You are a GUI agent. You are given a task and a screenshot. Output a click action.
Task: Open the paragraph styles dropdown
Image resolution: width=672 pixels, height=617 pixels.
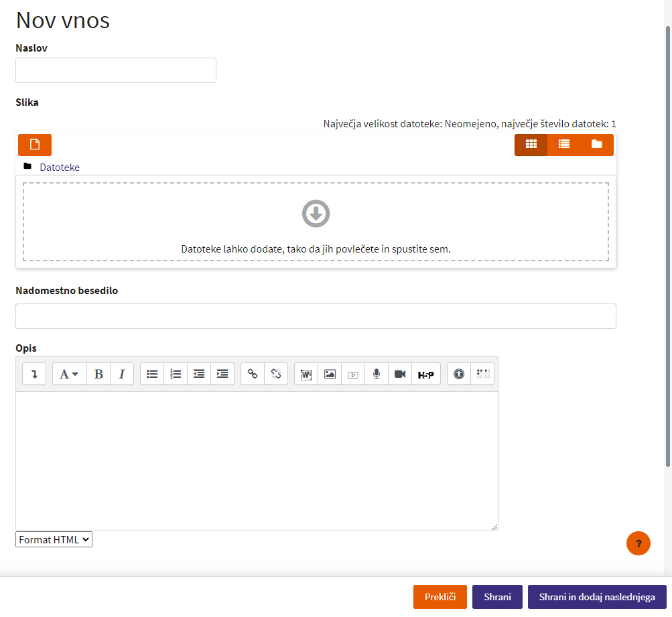[69, 374]
